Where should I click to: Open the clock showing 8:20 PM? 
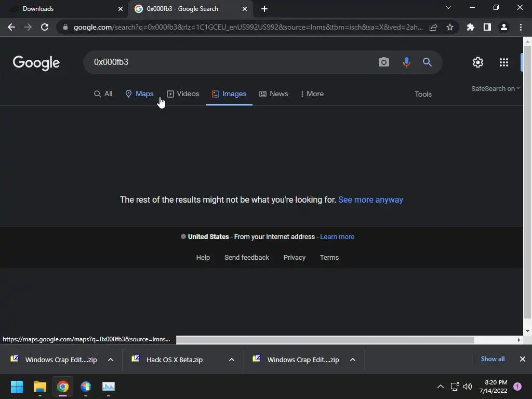(494, 387)
